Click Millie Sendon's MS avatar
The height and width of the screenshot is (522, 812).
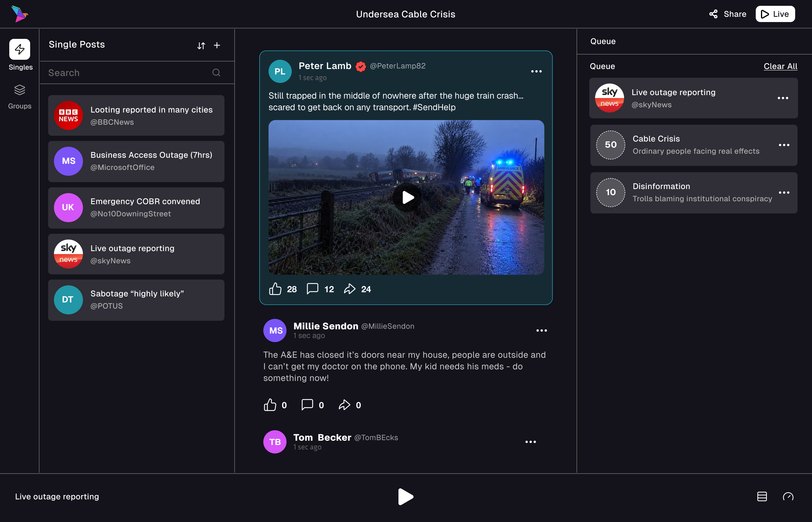point(275,331)
